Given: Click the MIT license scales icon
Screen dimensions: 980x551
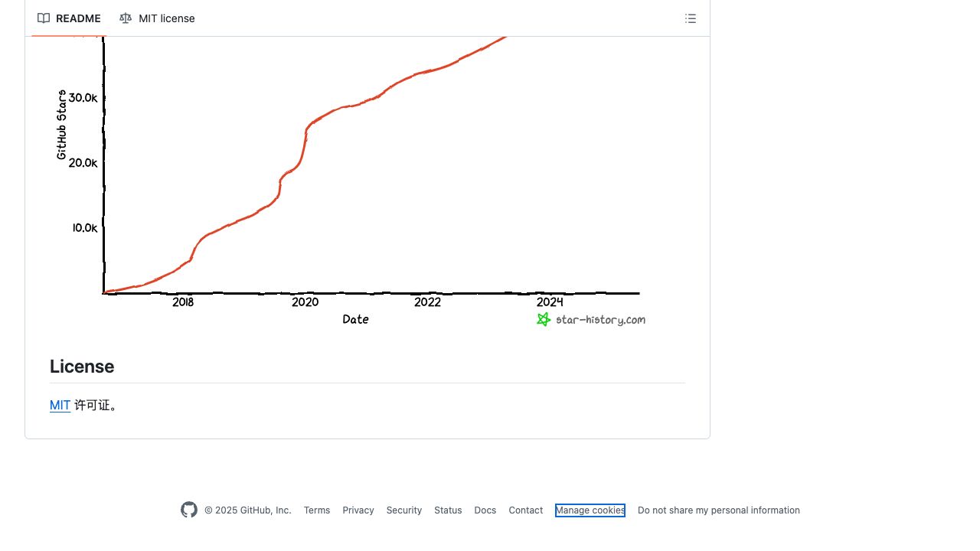Looking at the screenshot, I should [x=126, y=18].
